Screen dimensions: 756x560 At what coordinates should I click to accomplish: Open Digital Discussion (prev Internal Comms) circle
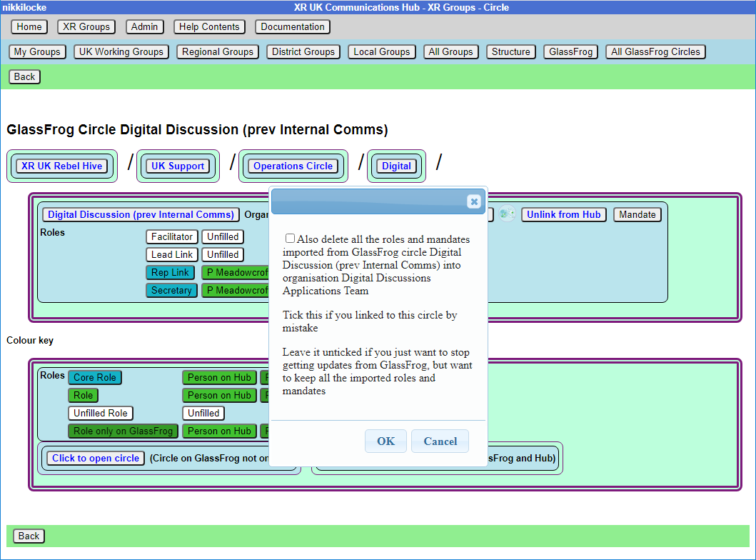pos(141,214)
